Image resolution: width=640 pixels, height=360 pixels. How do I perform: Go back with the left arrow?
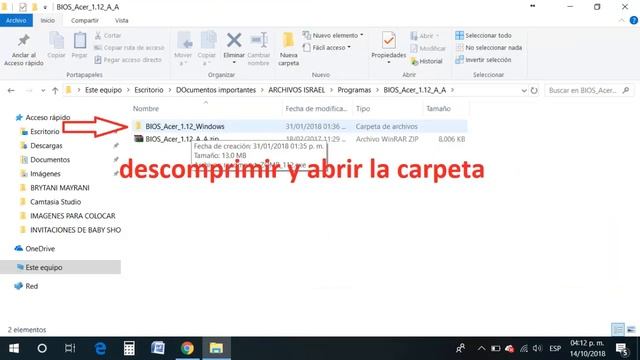(x=11, y=90)
